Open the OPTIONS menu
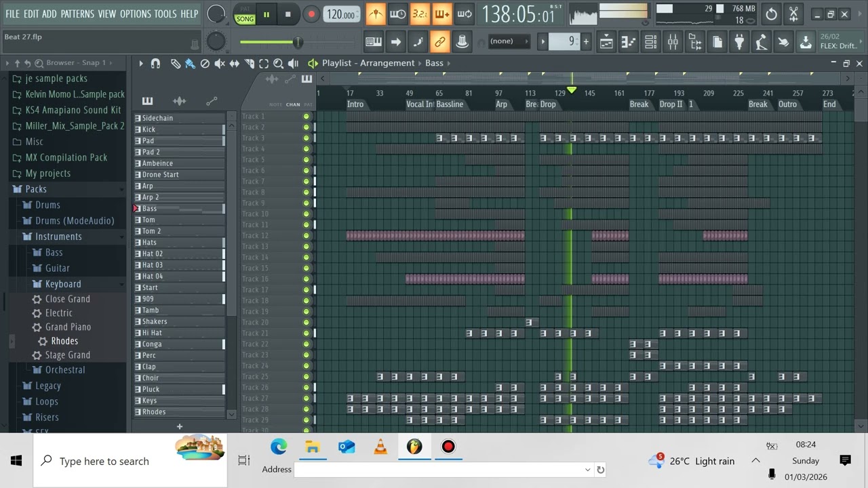The image size is (868, 488). pos(136,14)
